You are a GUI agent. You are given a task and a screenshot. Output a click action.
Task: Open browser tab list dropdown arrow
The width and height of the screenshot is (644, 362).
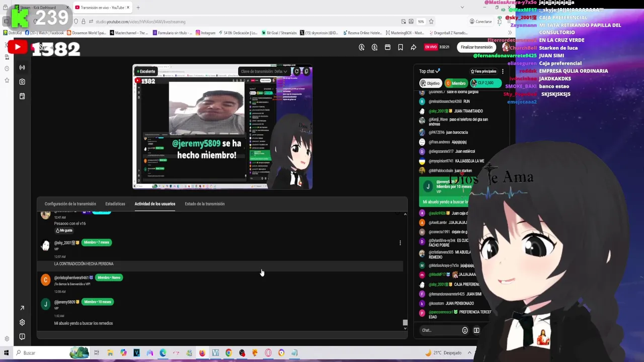(x=462, y=7)
